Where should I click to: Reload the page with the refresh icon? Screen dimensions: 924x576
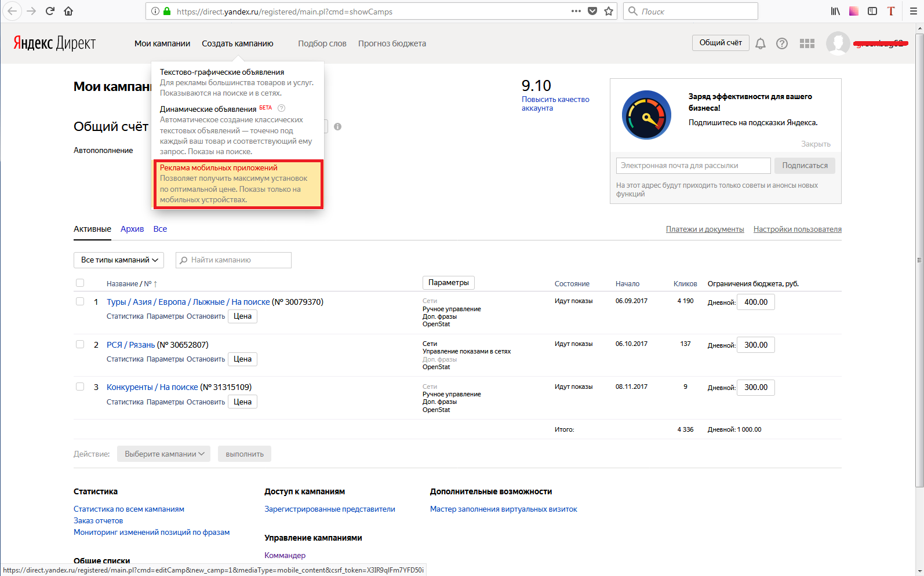50,11
